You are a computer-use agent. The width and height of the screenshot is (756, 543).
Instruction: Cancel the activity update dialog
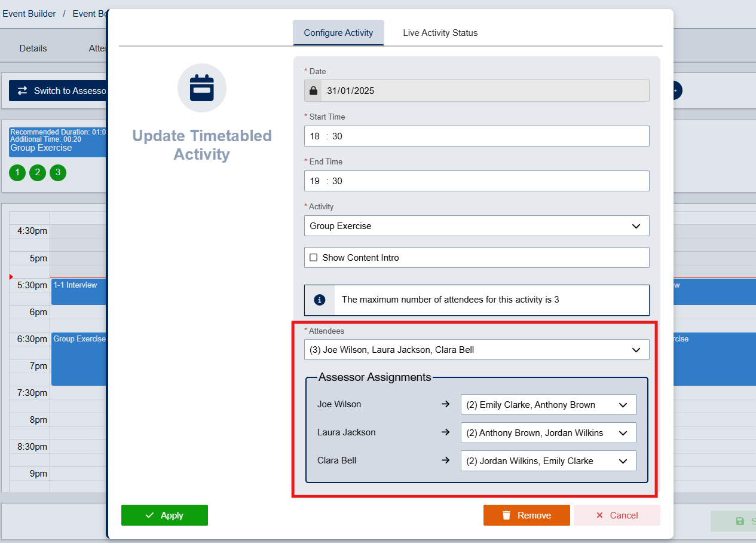pyautogui.click(x=617, y=515)
